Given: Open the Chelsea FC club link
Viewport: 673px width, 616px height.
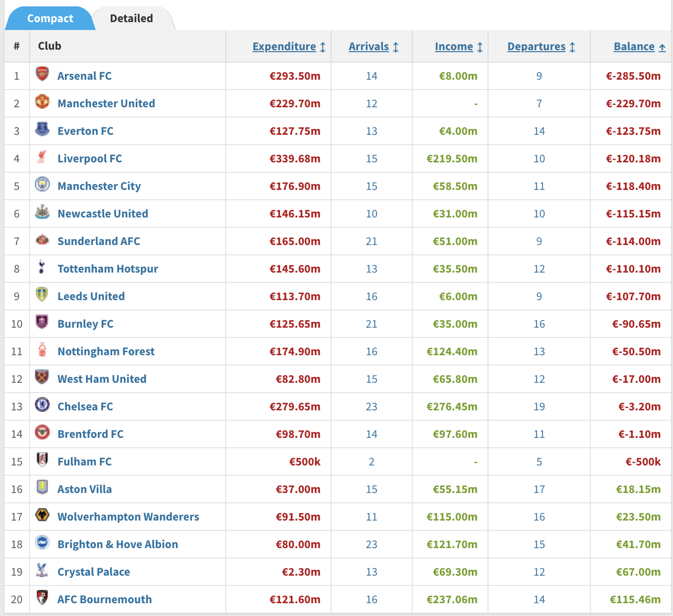Looking at the screenshot, I should click(85, 406).
